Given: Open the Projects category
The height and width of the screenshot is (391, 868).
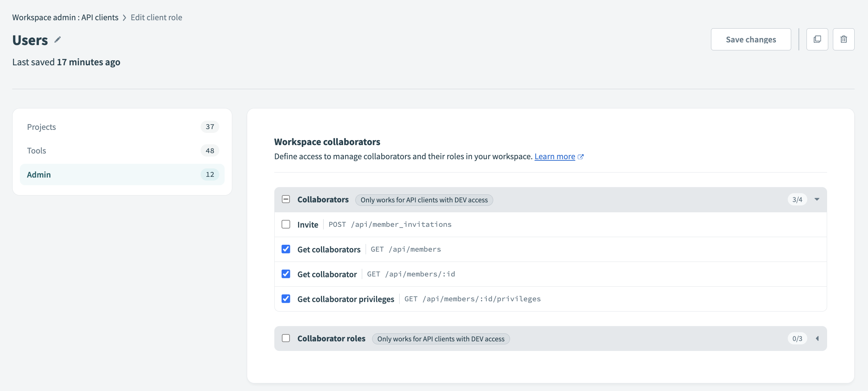Looking at the screenshot, I should 122,127.
